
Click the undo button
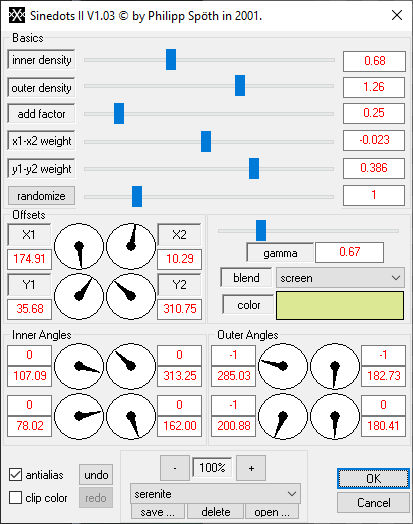pos(96,475)
